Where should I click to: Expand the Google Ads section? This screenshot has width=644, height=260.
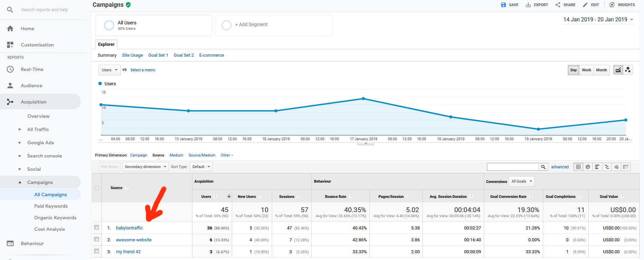[20, 143]
